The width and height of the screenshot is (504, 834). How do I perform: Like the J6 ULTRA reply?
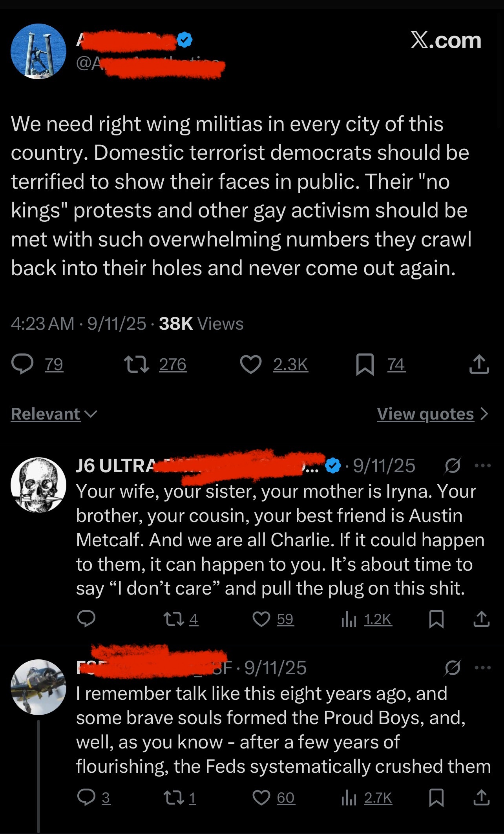(x=261, y=619)
